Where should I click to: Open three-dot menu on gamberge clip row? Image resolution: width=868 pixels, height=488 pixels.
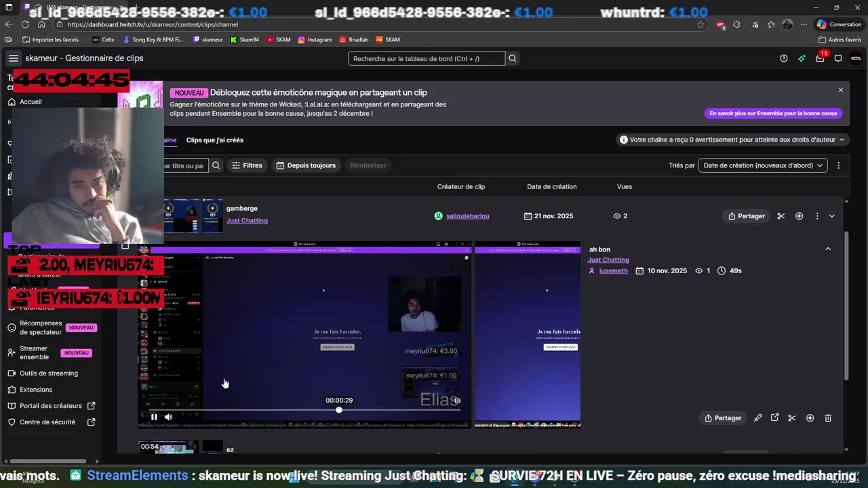point(816,216)
